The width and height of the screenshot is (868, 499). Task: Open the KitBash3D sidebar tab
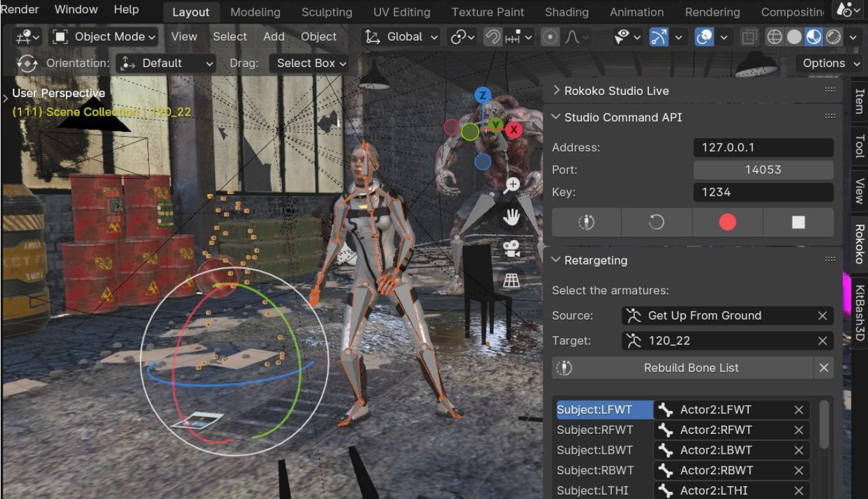coord(859,312)
